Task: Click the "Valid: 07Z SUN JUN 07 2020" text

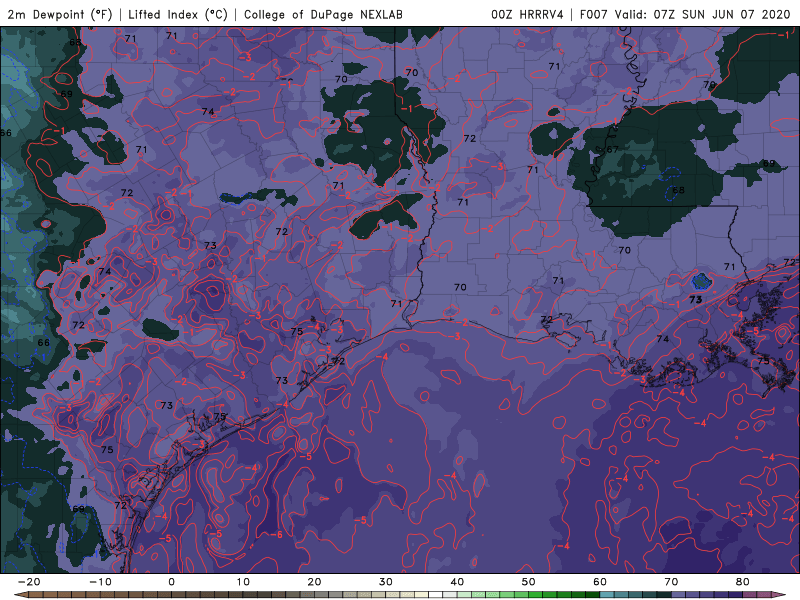Action: coord(702,14)
